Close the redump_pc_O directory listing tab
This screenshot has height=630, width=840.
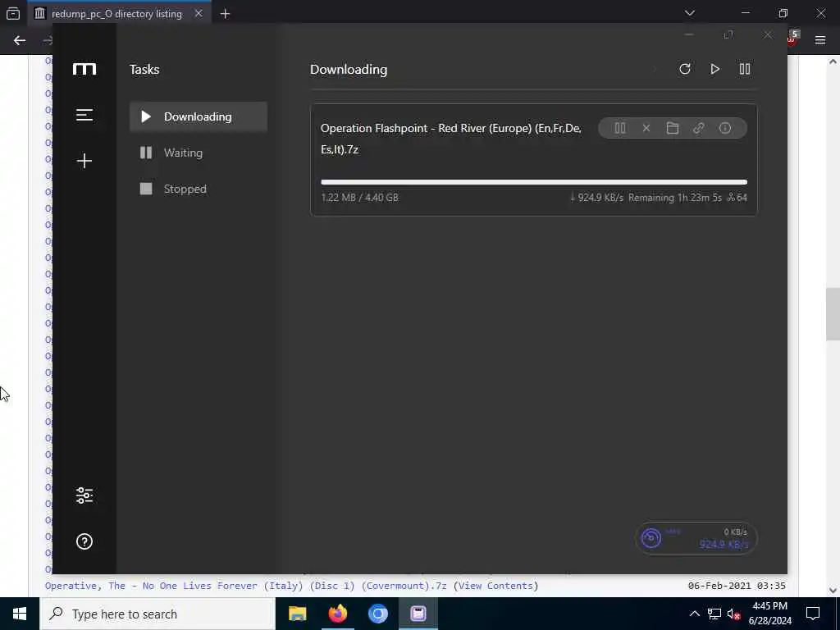click(199, 14)
